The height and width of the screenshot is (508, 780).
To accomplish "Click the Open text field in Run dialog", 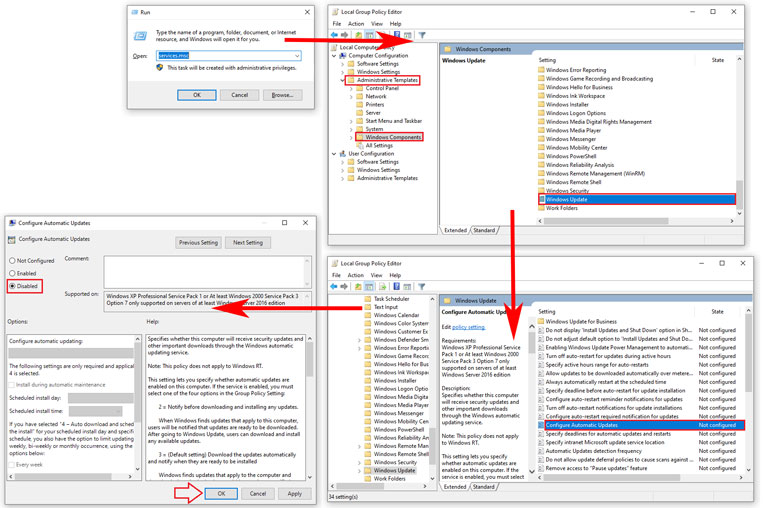I will [x=229, y=56].
